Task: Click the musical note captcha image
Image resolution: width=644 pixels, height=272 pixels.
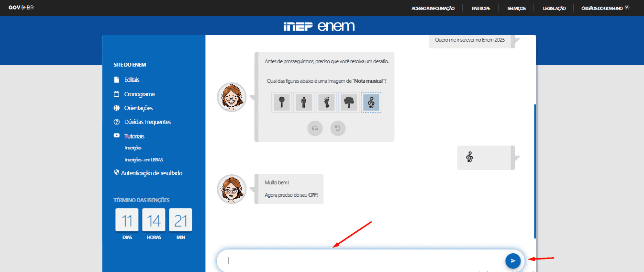Action: pos(371,102)
